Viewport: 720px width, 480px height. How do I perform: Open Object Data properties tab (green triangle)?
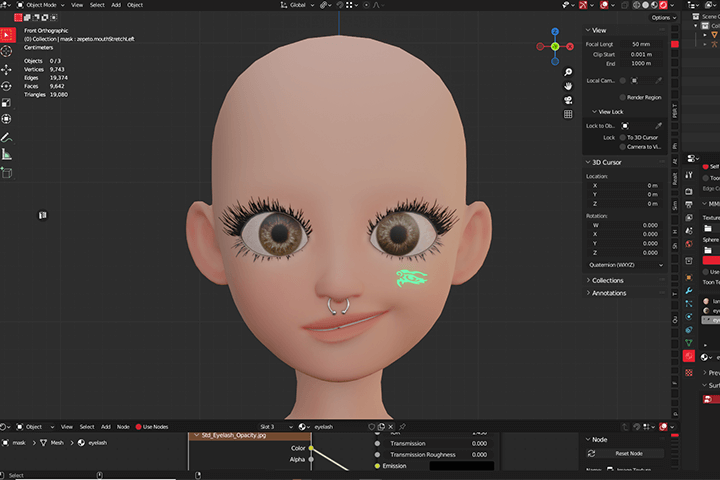pyautogui.click(x=689, y=343)
